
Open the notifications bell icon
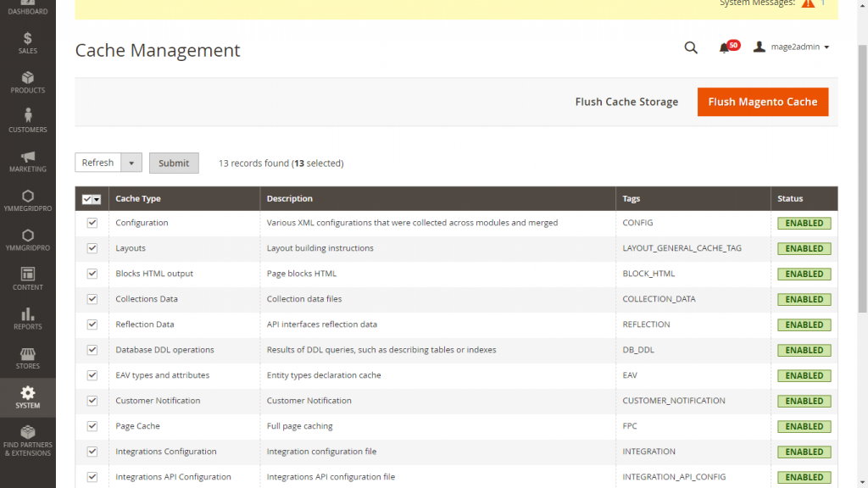pos(724,47)
